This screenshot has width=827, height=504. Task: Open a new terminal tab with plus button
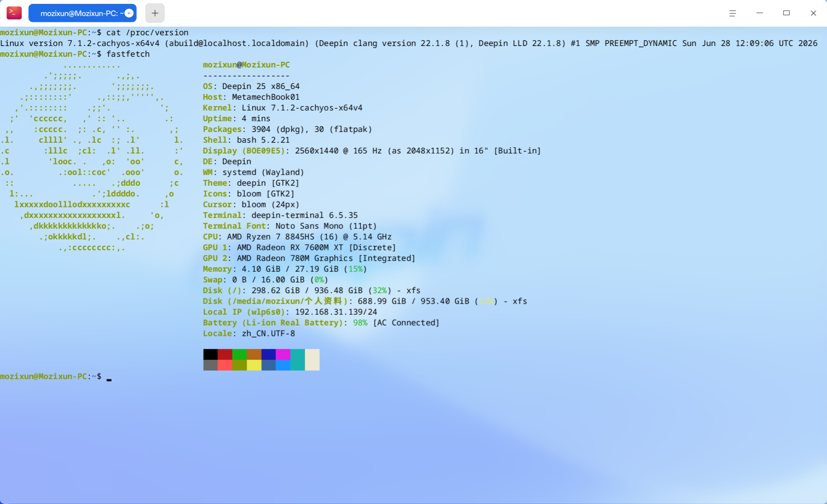point(155,13)
